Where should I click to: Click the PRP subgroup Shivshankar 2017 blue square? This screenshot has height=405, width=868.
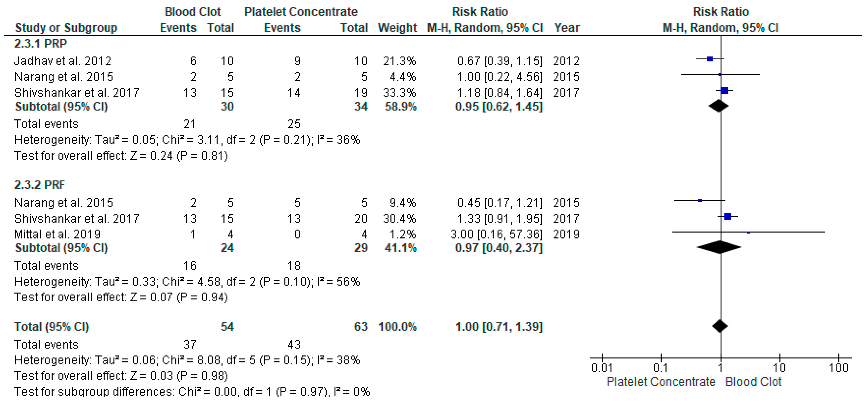tap(724, 90)
